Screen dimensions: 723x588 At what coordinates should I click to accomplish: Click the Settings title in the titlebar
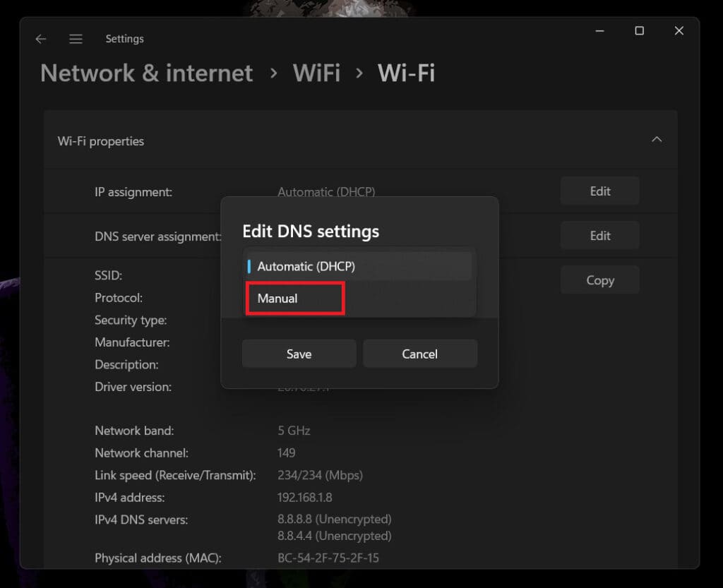tap(124, 40)
